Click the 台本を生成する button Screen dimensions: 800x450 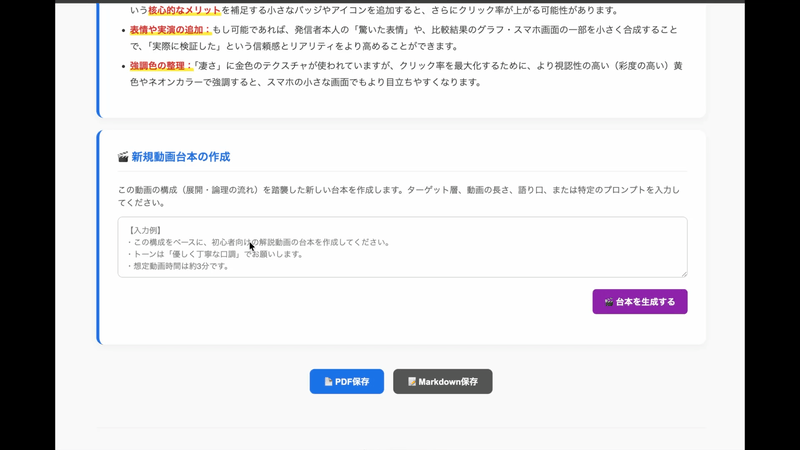pos(640,302)
